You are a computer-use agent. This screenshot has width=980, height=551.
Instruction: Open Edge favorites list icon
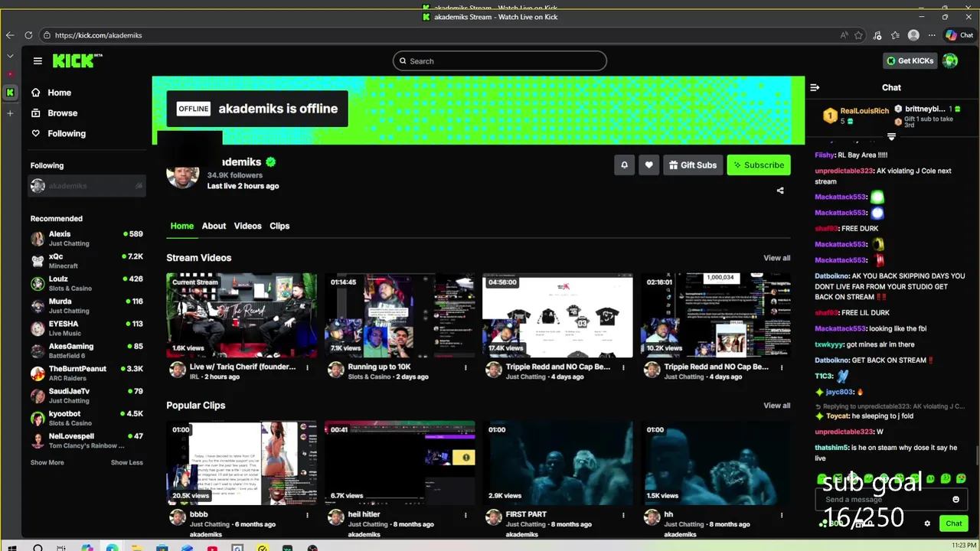895,35
